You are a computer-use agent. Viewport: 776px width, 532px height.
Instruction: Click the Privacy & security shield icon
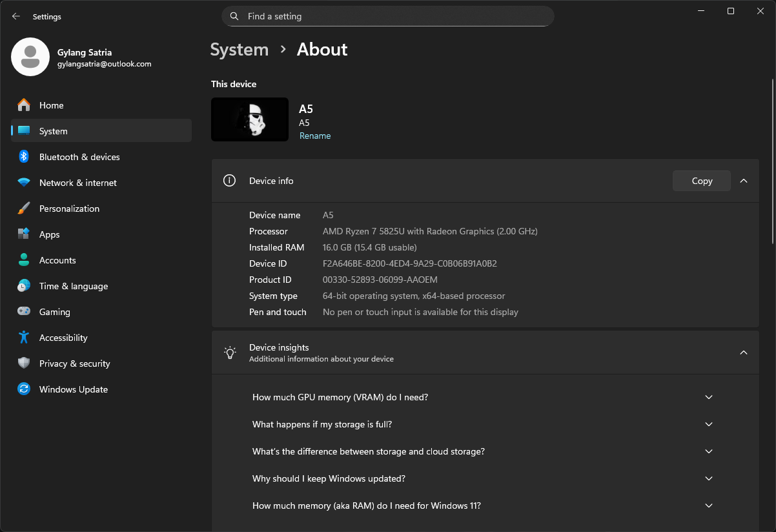tap(24, 363)
